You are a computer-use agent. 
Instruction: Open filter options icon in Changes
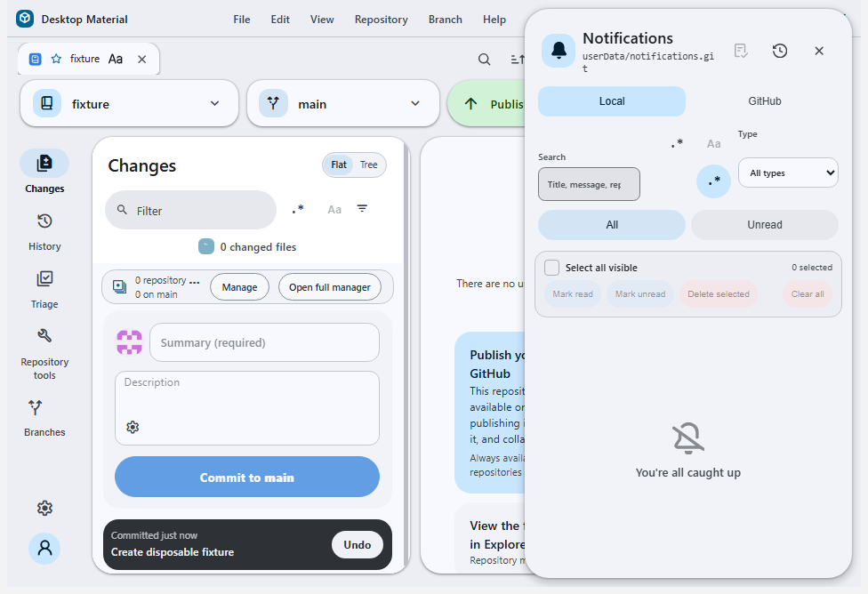point(362,209)
